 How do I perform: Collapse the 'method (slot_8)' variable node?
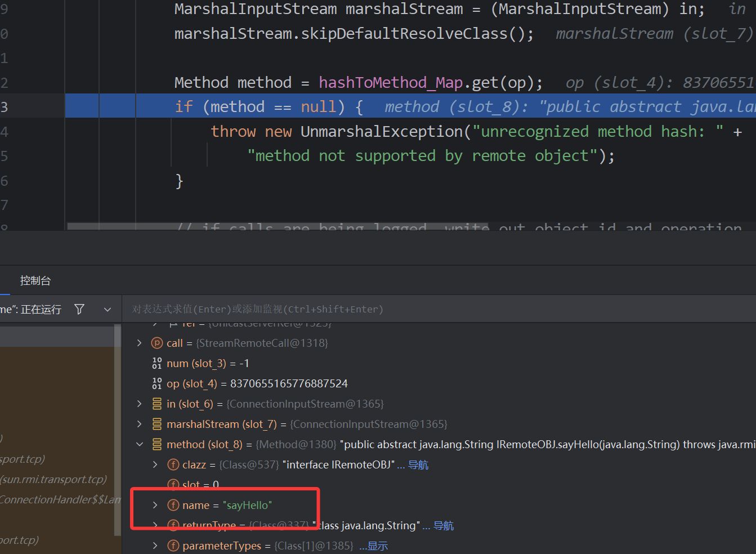pos(140,444)
